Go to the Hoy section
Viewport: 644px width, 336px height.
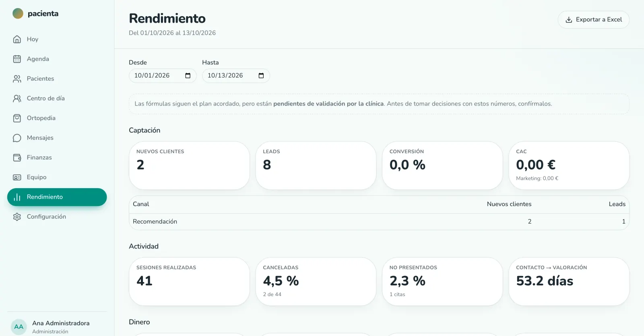click(x=57, y=39)
